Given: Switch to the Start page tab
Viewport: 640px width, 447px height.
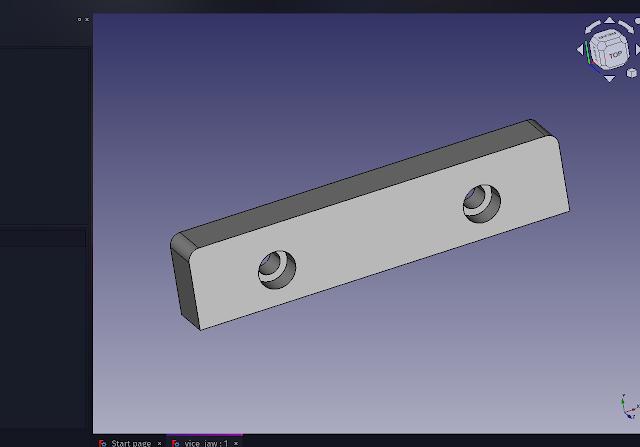Looking at the screenshot, I should click(x=131, y=443).
